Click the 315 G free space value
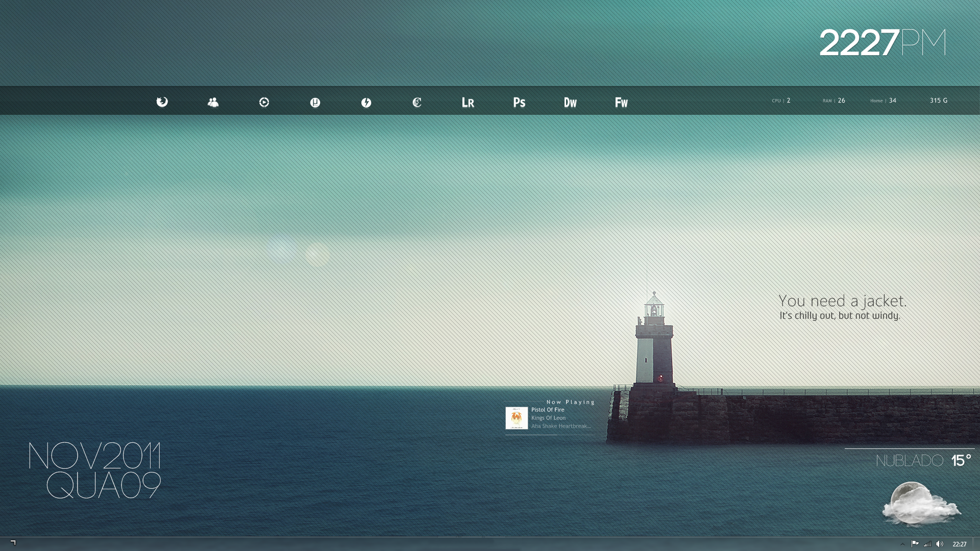 (x=938, y=101)
